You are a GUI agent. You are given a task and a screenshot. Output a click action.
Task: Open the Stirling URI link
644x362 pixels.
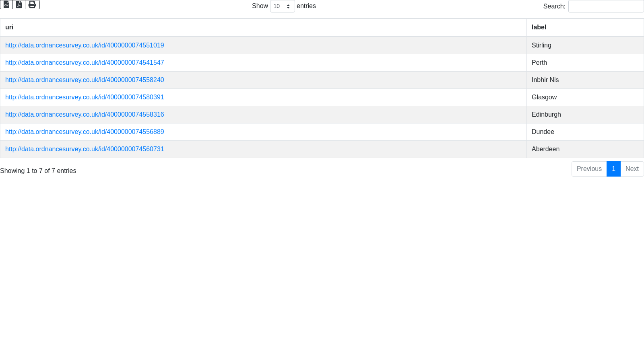click(85, 45)
